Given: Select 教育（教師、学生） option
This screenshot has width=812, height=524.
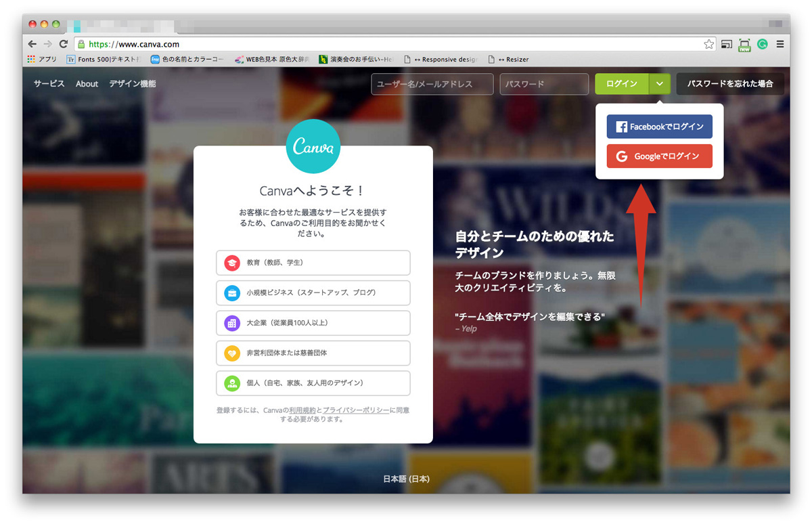Looking at the screenshot, I should pyautogui.click(x=313, y=262).
